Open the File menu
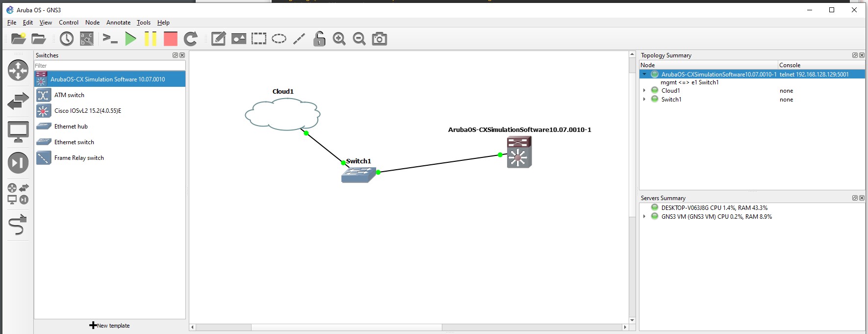This screenshot has width=868, height=334. click(x=12, y=23)
